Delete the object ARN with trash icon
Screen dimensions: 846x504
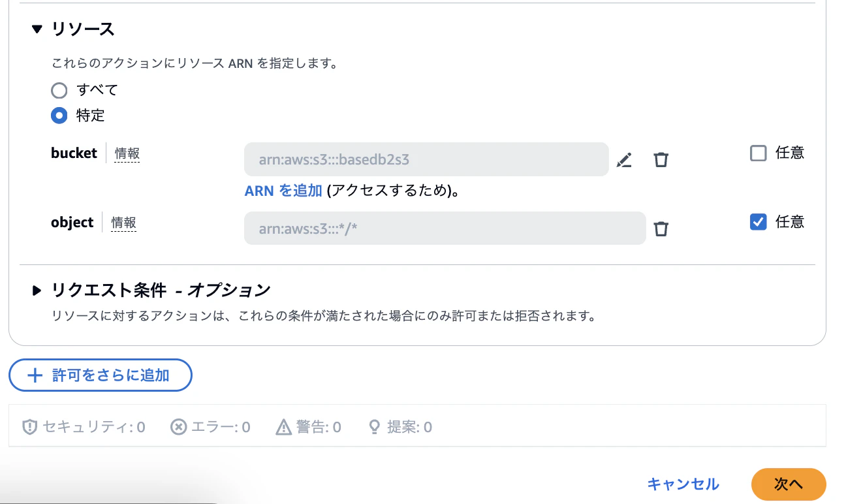coord(661,228)
